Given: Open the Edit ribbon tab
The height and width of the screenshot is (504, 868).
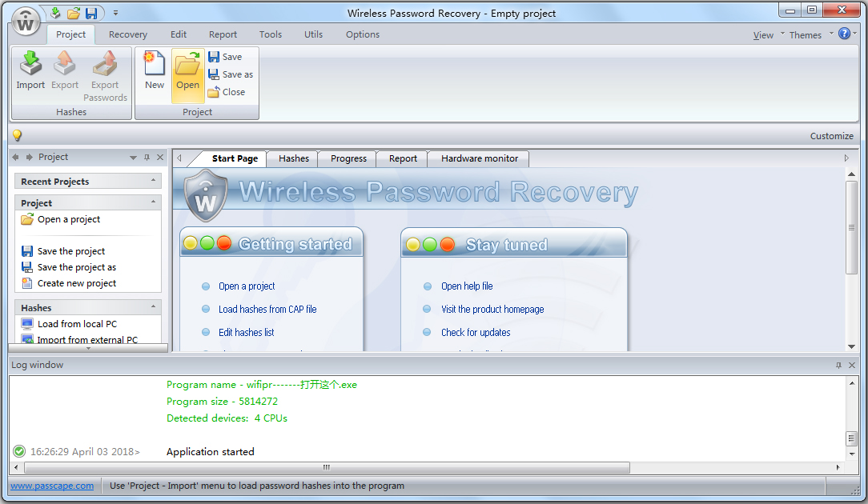Looking at the screenshot, I should pos(179,34).
